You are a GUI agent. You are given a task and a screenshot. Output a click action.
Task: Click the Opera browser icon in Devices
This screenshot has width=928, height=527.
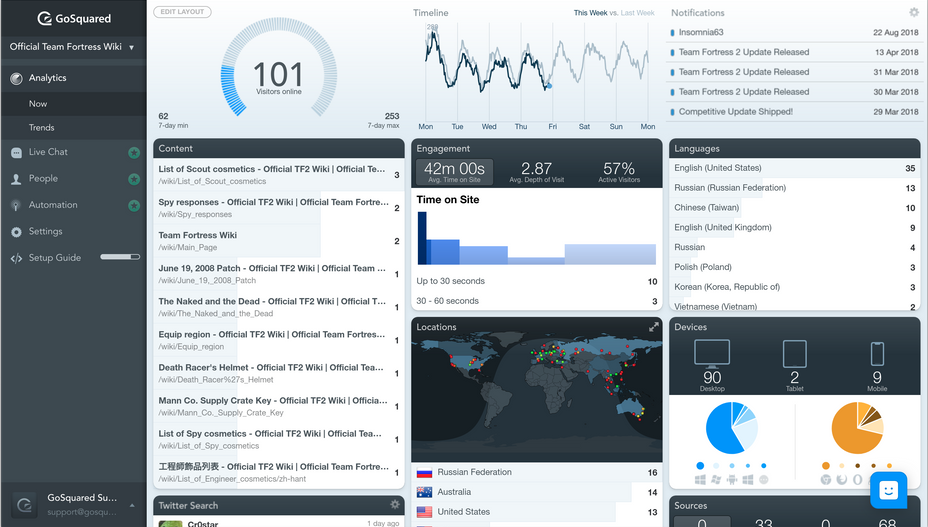pyautogui.click(x=857, y=480)
